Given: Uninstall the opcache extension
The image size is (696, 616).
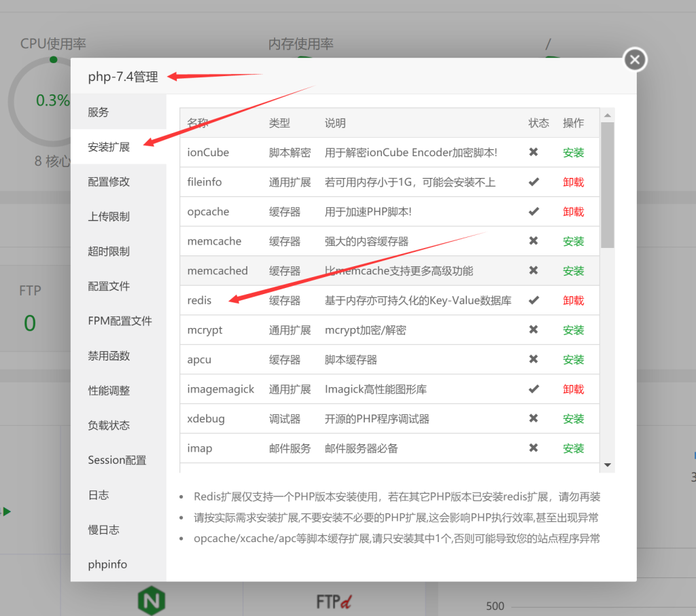Looking at the screenshot, I should [x=573, y=211].
